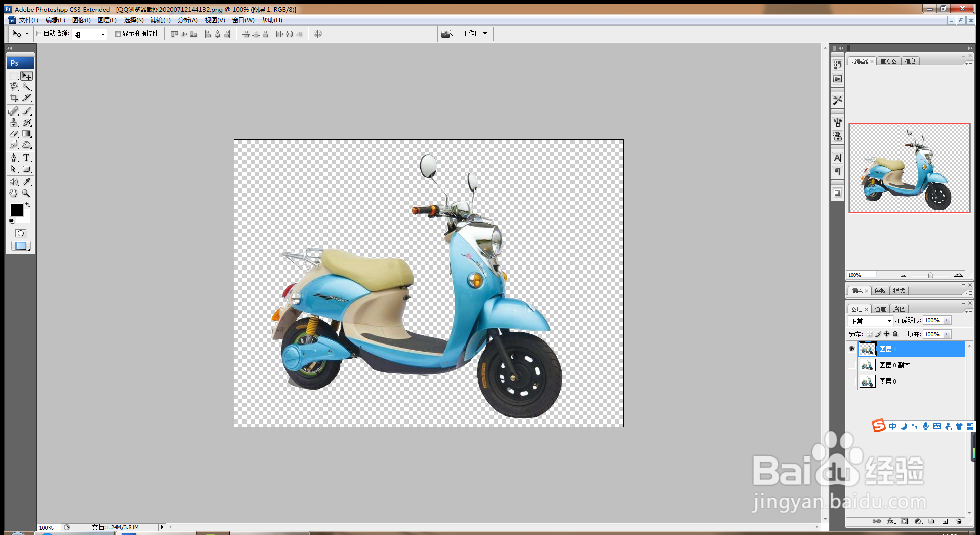Open the layer blend mode 正常 dropdown
980x535 pixels.
871,321
